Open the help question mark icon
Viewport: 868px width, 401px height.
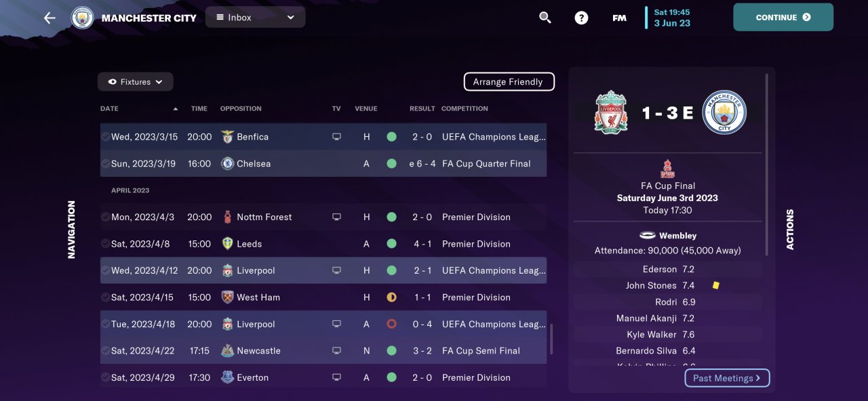tap(581, 18)
